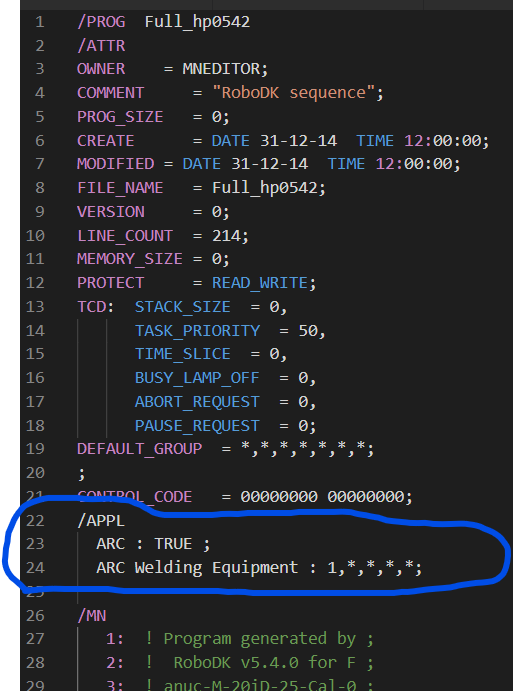
Task: Click the PAUSE_REQUEST parameter
Action: pos(197,426)
